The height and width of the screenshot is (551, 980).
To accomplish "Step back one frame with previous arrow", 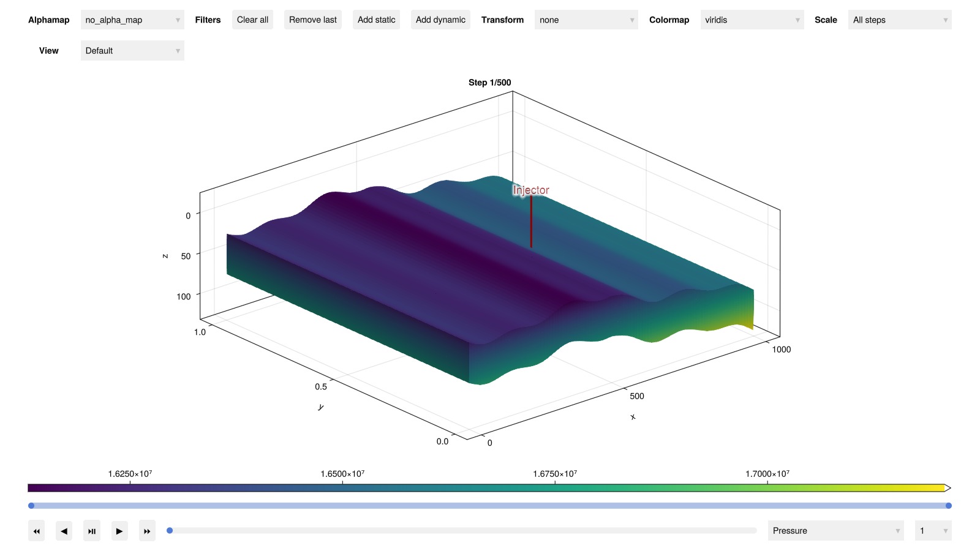I will tap(64, 531).
